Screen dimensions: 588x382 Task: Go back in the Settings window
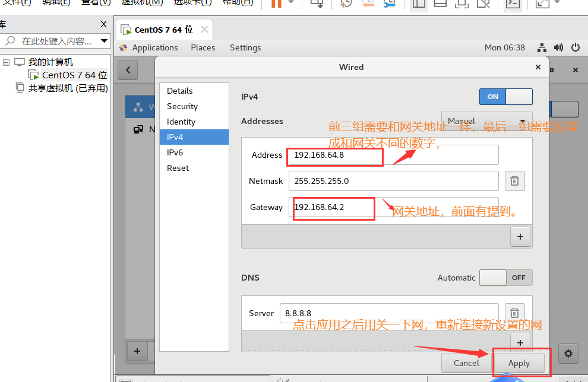pos(128,70)
